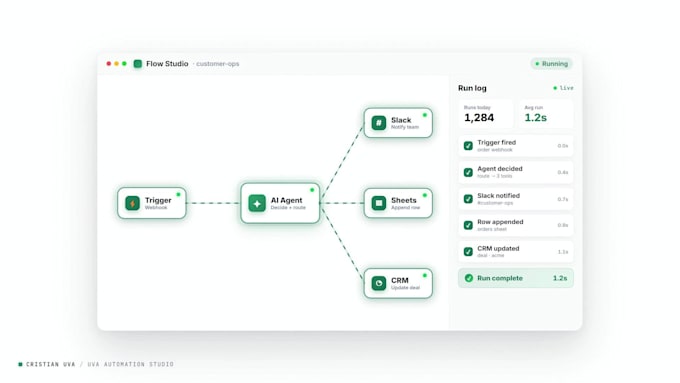The width and height of the screenshot is (680, 383).
Task: Click the 0.4s time on Agent decided
Action: [562, 172]
